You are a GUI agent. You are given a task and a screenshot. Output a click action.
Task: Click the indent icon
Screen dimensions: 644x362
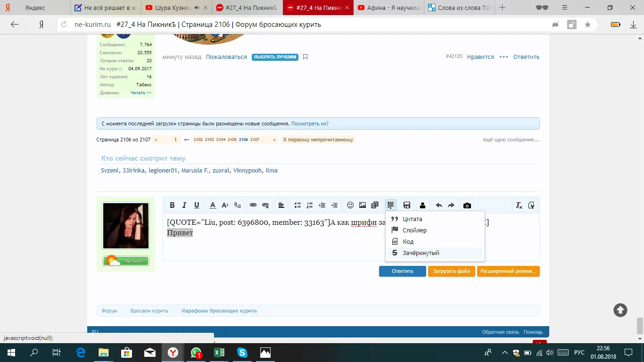pyautogui.click(x=334, y=205)
